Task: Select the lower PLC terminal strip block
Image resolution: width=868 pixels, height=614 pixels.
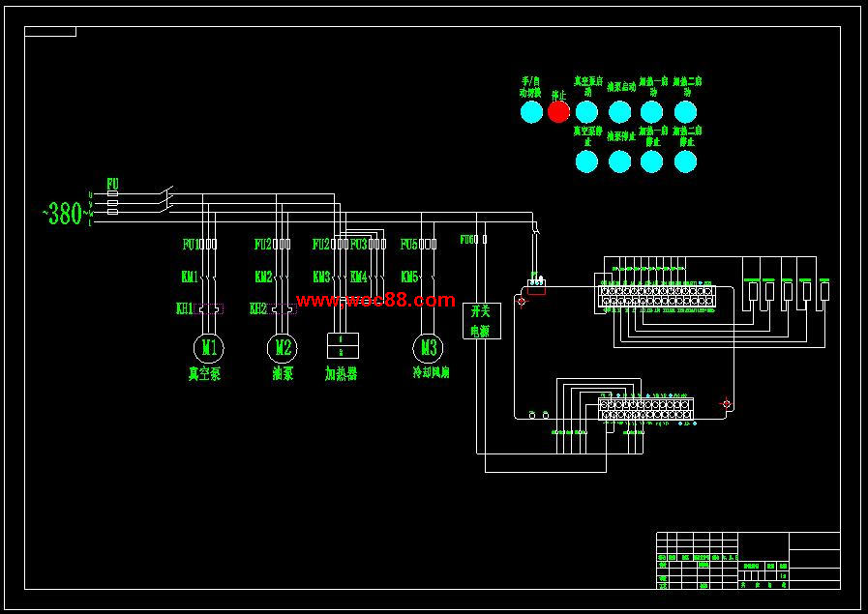Action: (646, 409)
